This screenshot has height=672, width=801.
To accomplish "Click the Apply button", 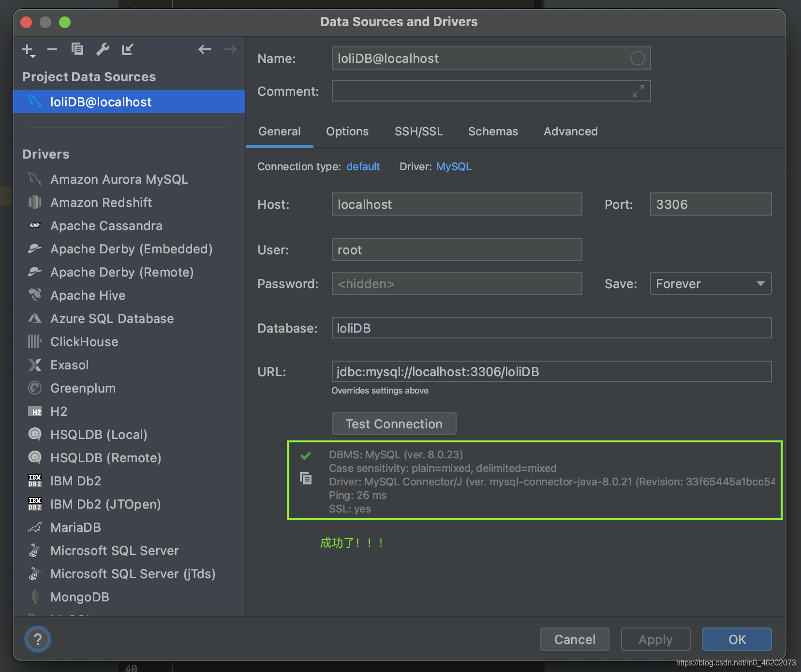I will pos(655,639).
